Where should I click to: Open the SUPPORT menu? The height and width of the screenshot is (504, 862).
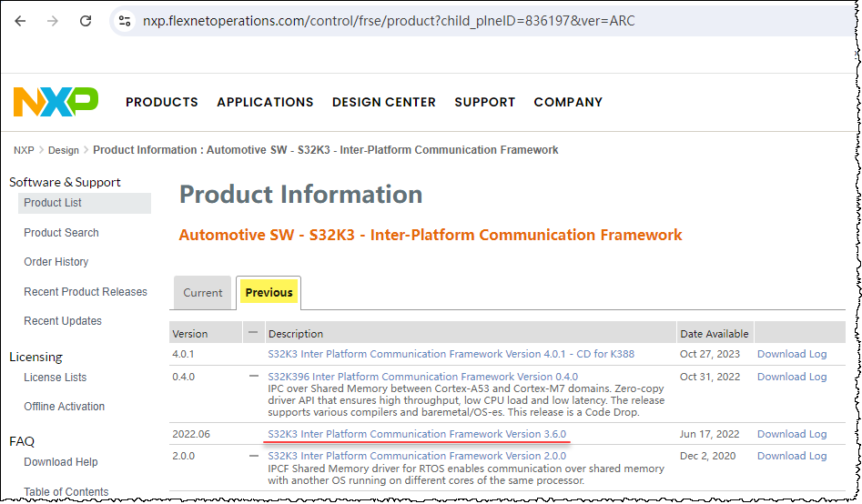[x=485, y=102]
